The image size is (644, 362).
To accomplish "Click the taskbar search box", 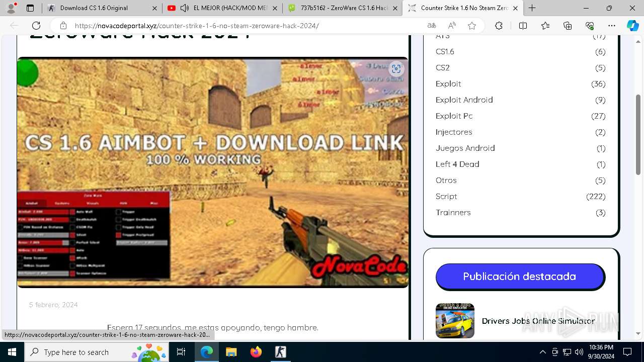I will [x=97, y=352].
